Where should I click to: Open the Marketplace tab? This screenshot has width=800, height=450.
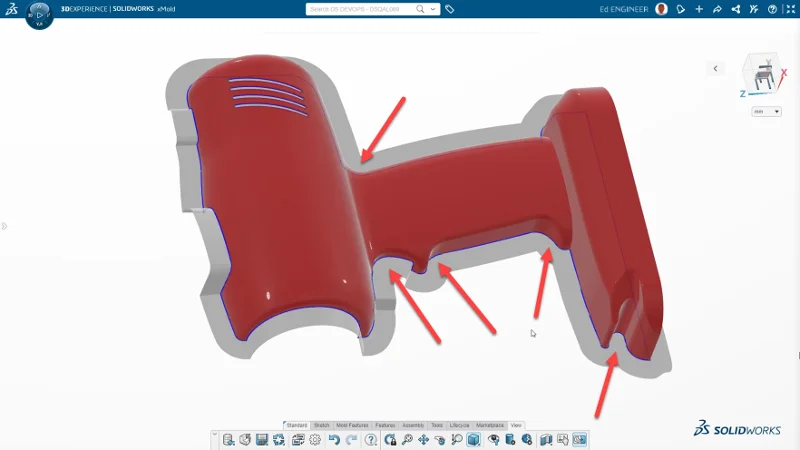[x=490, y=425]
